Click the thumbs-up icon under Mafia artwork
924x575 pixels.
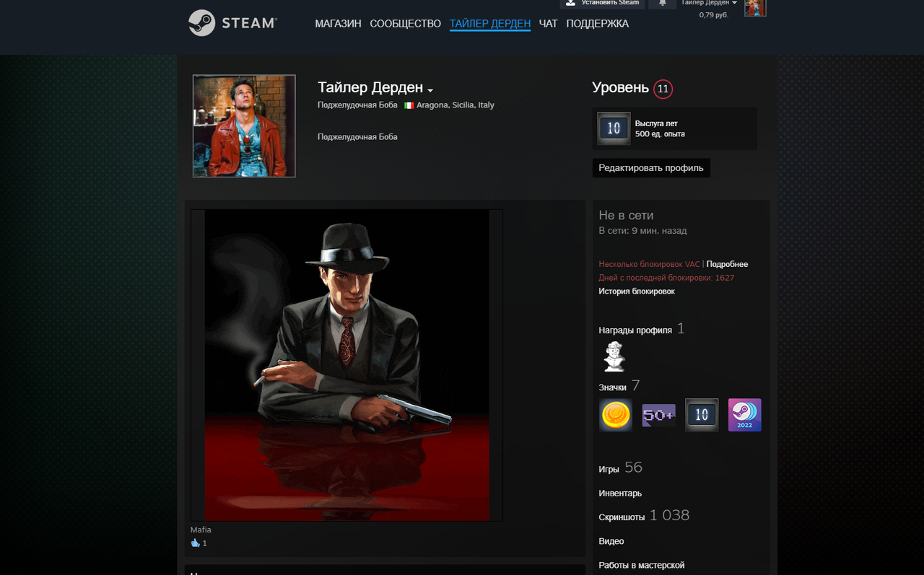pos(195,543)
